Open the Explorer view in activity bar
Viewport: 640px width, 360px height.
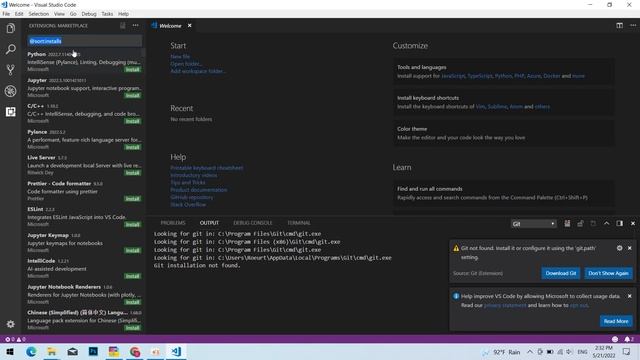point(11,28)
